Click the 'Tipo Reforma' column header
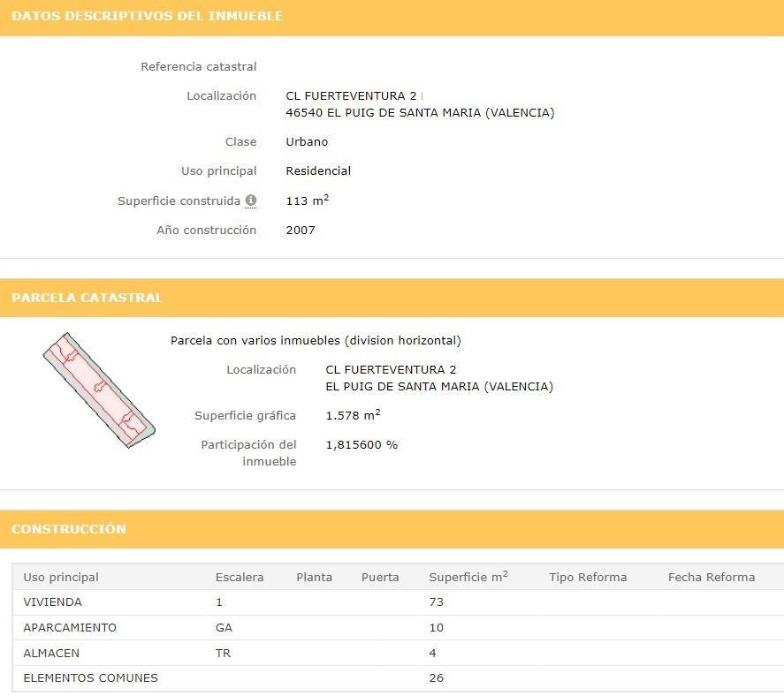 588,577
